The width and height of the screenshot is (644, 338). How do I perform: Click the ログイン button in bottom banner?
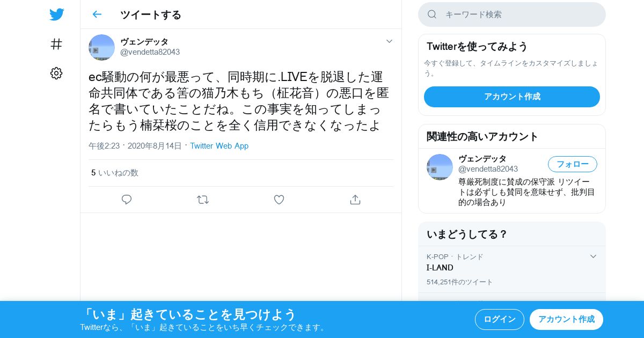pos(500,319)
